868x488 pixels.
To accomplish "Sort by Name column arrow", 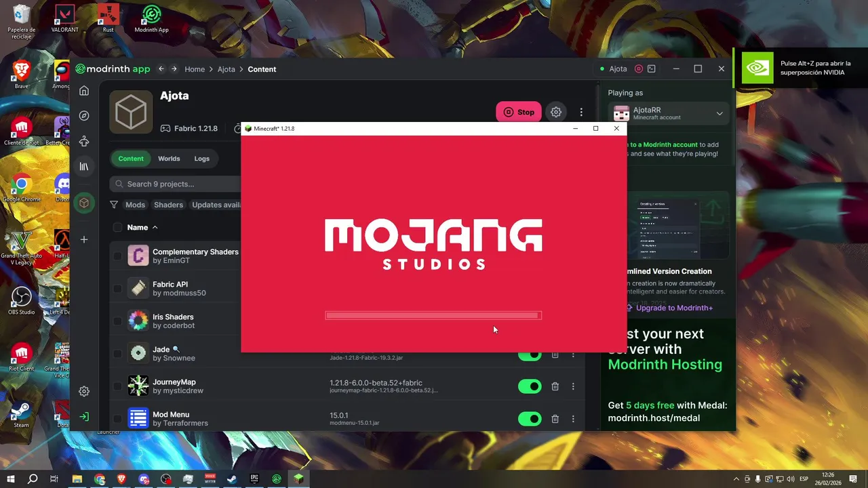I will 155,228.
